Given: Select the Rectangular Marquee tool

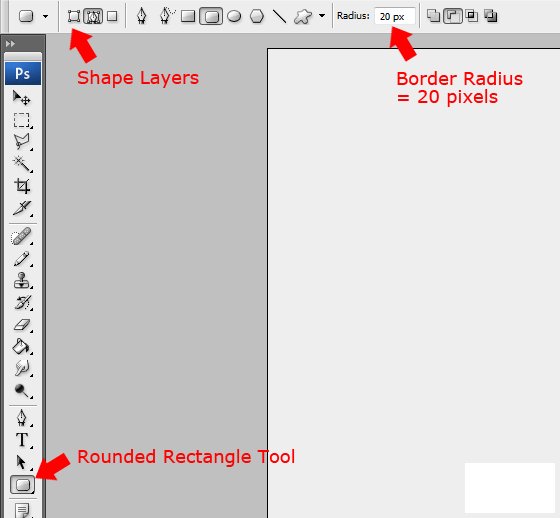Looking at the screenshot, I should 22,120.
